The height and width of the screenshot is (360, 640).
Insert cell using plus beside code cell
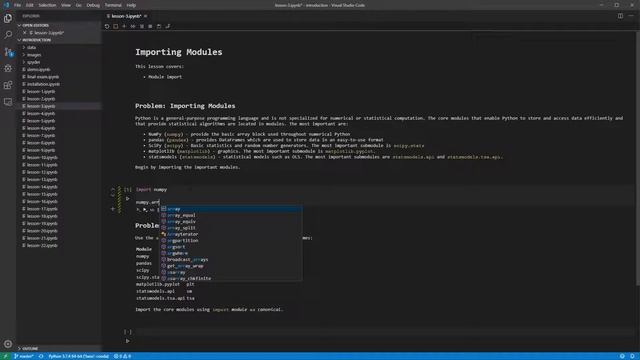[x=113, y=209]
